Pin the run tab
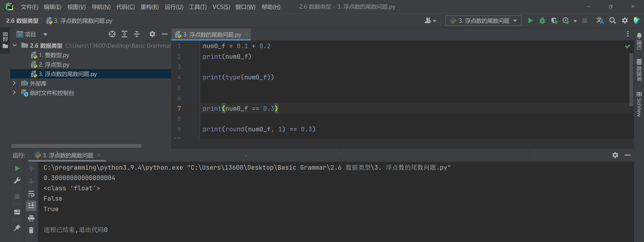644x242 pixels. 17,228
